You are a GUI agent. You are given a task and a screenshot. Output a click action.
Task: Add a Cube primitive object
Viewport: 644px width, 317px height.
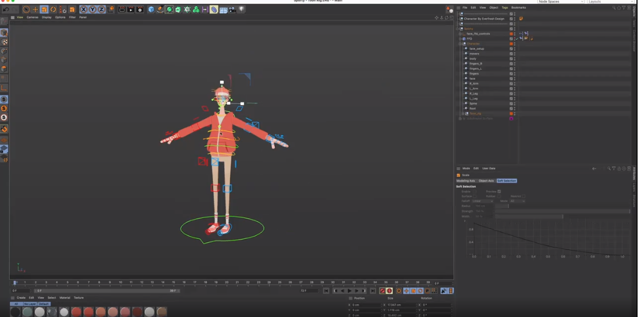pyautogui.click(x=151, y=9)
